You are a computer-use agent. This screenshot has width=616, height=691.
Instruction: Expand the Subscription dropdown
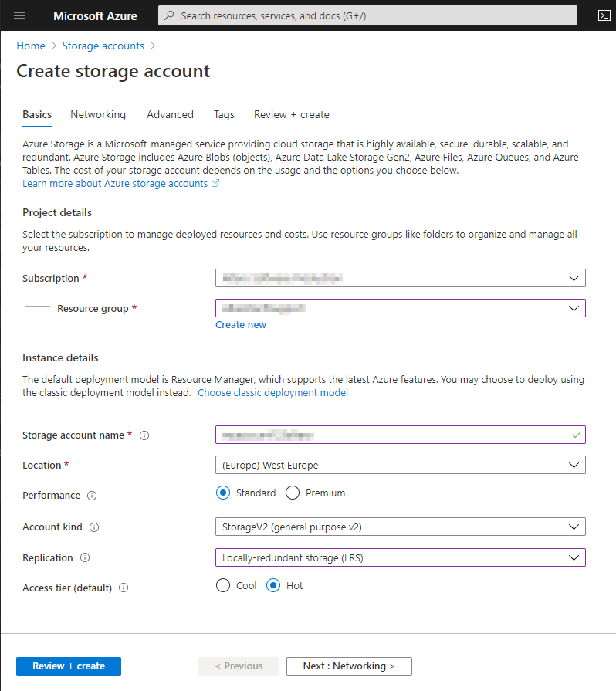(400, 278)
